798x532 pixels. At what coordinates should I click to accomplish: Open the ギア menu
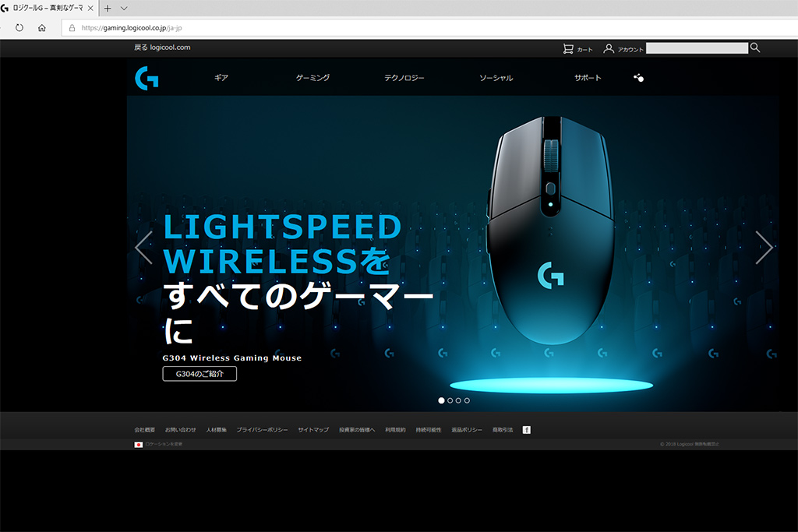[221, 78]
